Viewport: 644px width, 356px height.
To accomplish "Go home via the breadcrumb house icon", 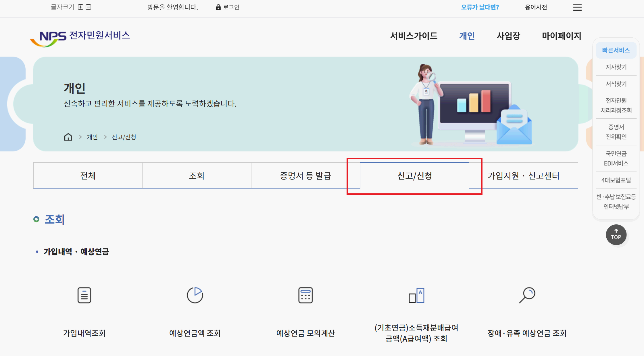I will pos(68,137).
